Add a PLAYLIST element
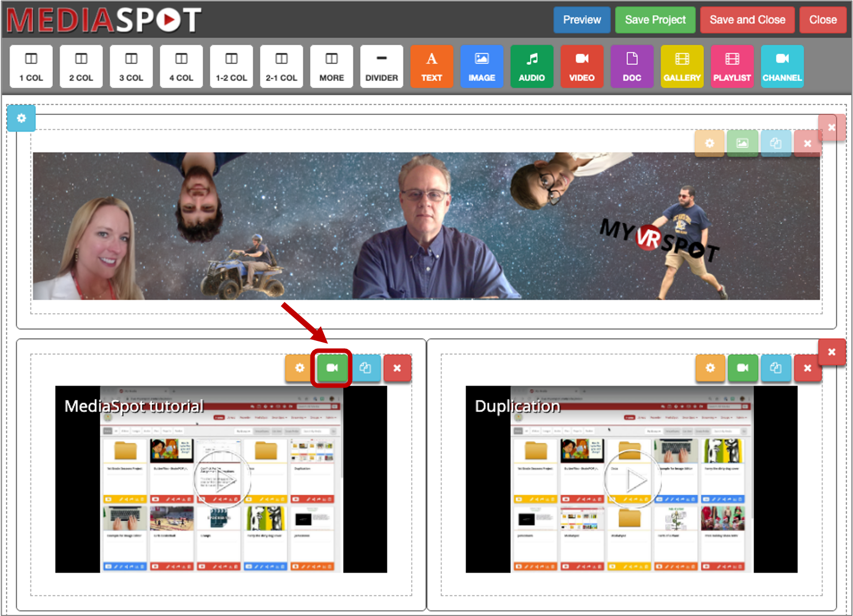This screenshot has width=853, height=616. [732, 66]
